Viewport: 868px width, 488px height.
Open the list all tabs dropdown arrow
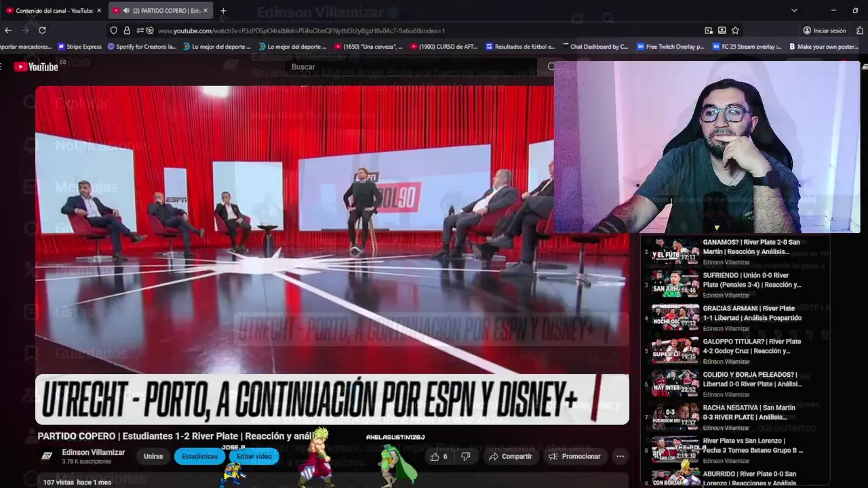pos(794,10)
